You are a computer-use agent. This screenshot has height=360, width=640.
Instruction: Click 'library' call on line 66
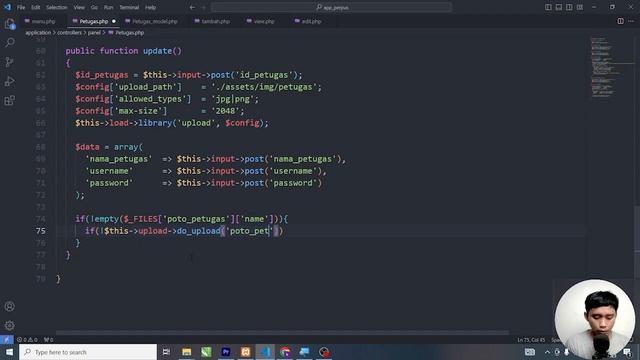155,123
